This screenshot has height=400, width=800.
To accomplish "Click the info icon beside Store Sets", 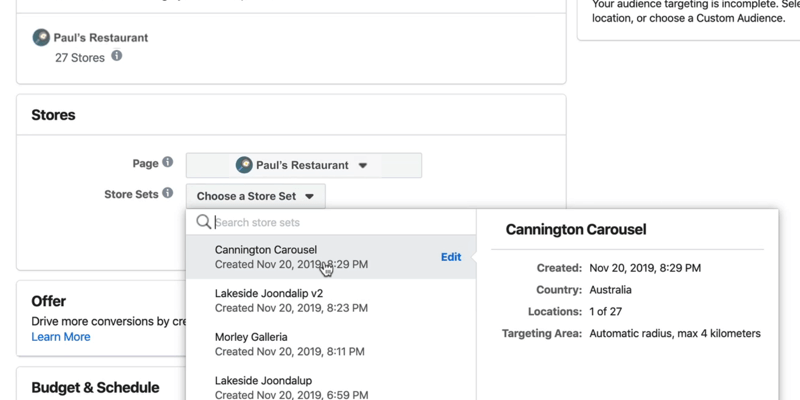I will 167,193.
